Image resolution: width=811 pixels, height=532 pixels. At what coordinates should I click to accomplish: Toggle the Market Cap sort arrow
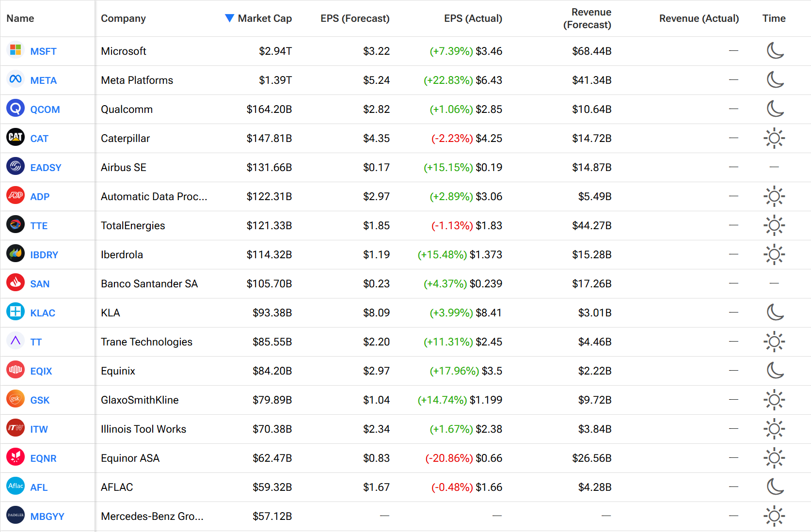(230, 18)
